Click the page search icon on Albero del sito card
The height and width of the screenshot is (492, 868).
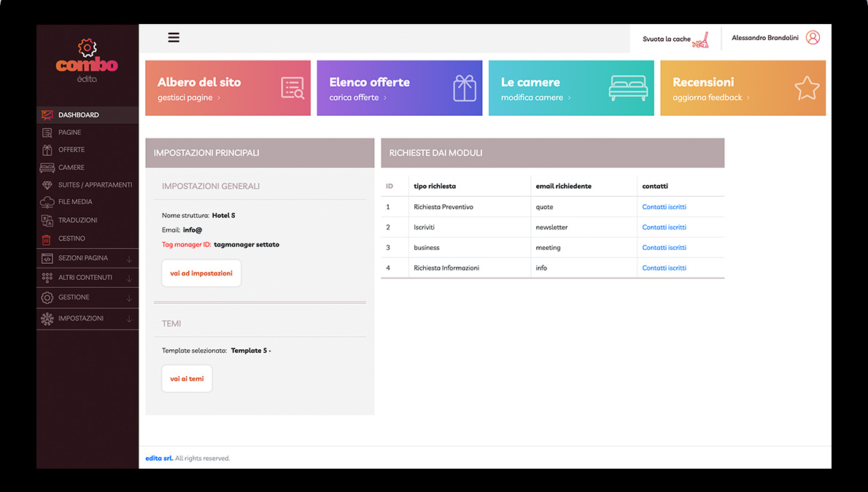[x=292, y=88]
